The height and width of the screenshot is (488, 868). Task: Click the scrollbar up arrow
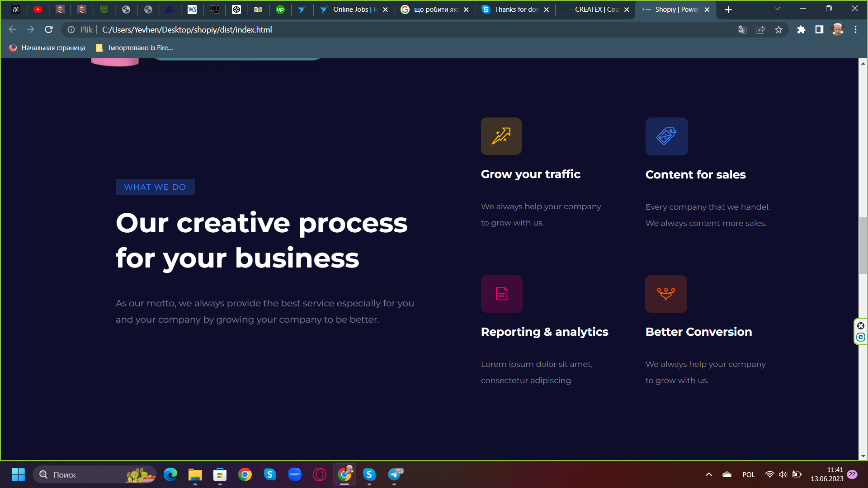coord(863,63)
